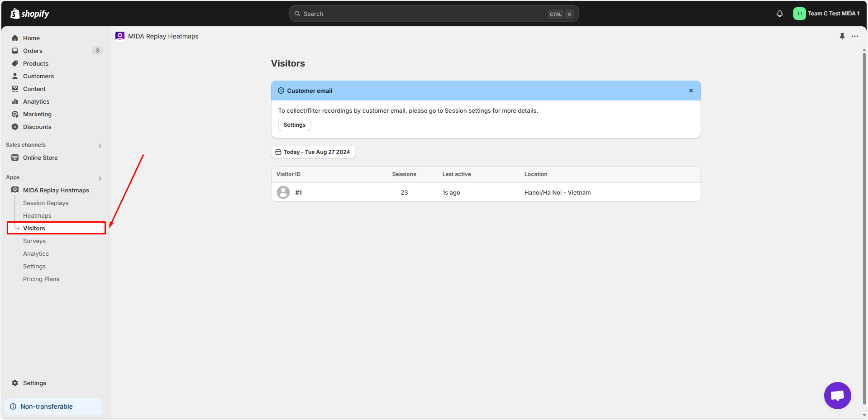Click the notifications bell icon

[779, 14]
